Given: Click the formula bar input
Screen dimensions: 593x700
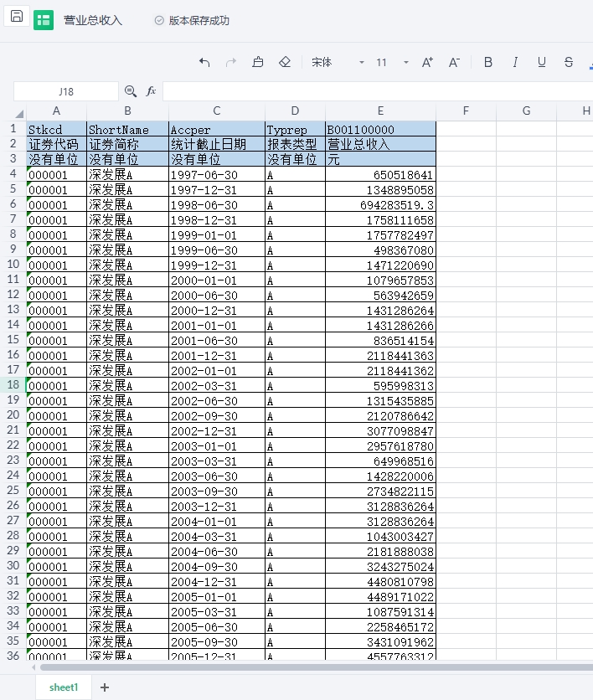Looking at the screenshot, I should [378, 91].
